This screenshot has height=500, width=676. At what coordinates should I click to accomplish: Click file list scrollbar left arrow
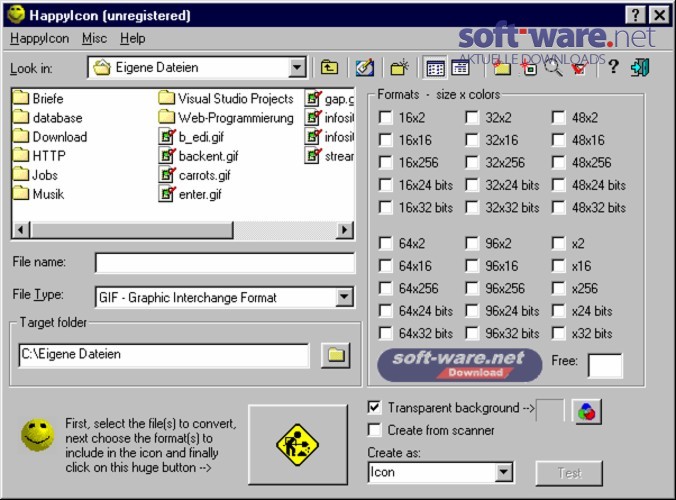click(x=21, y=230)
